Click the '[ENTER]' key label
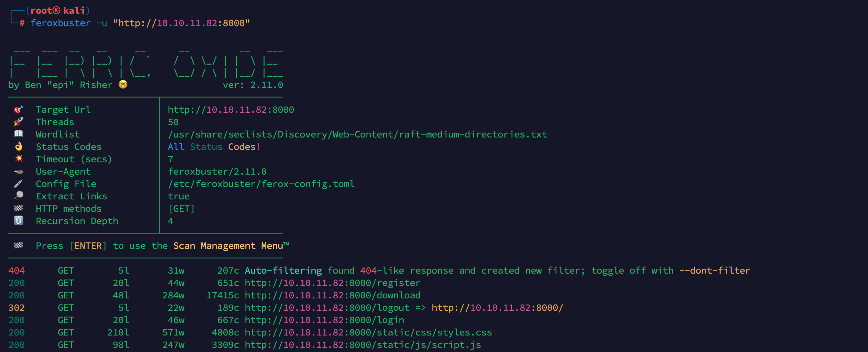 coord(88,246)
